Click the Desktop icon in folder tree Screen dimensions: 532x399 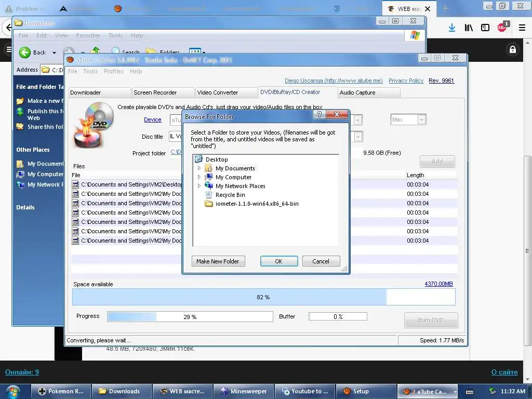(x=198, y=159)
